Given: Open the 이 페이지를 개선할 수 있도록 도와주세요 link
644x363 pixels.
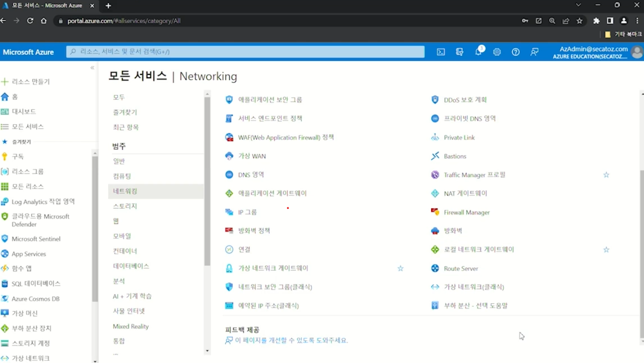Looking at the screenshot, I should point(292,341).
